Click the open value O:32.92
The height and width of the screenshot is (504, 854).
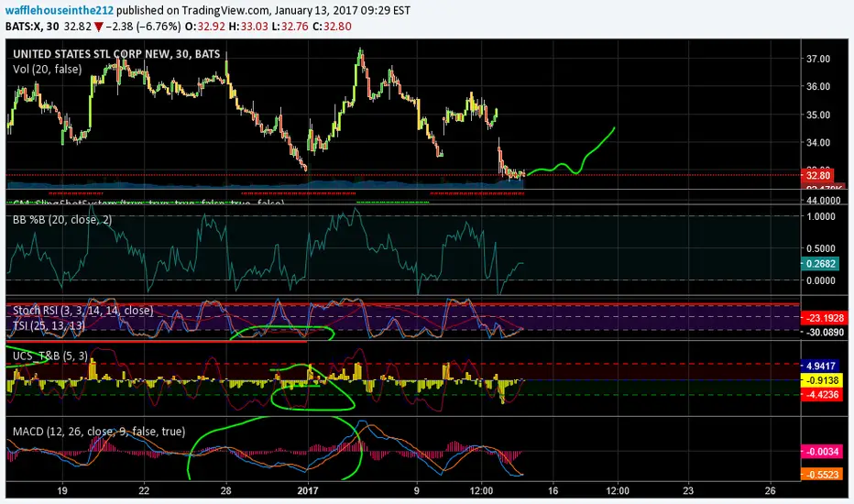(206, 27)
